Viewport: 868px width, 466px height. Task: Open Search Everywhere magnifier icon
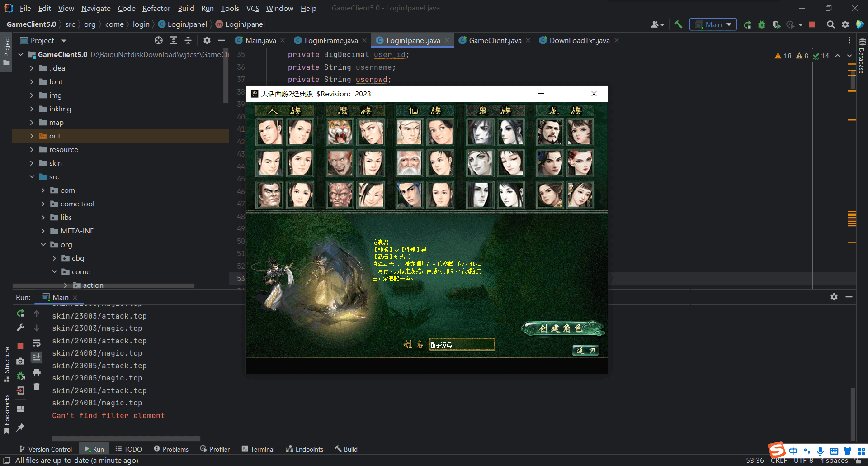[830, 24]
